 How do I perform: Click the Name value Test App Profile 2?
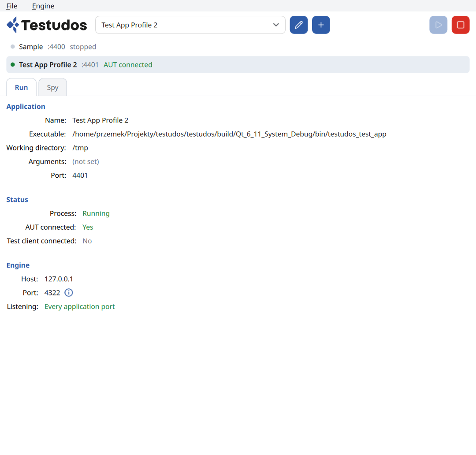tap(100, 120)
